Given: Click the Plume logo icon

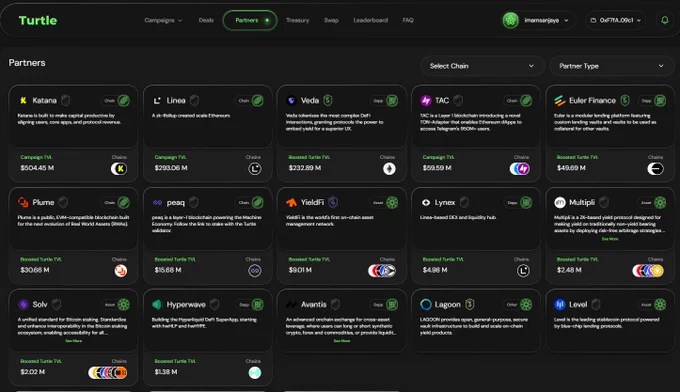Looking at the screenshot, I should [x=23, y=202].
